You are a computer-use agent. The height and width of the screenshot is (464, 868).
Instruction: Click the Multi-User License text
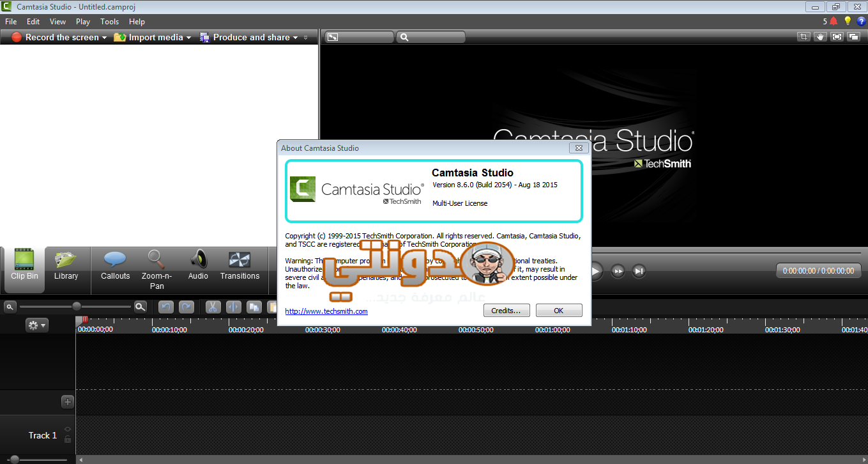click(460, 203)
